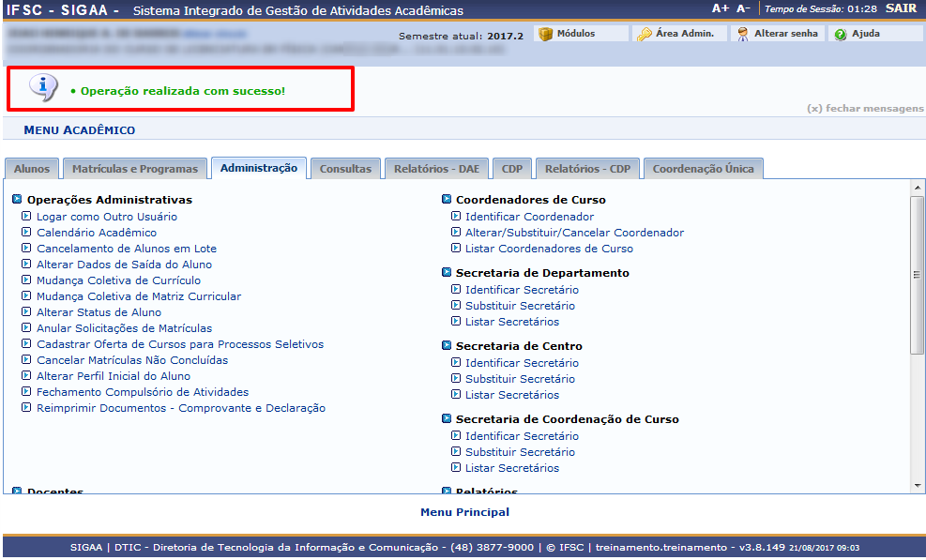This screenshot has width=926, height=560.
Task: Select the Relatórios - DAE tab
Action: [x=436, y=169]
